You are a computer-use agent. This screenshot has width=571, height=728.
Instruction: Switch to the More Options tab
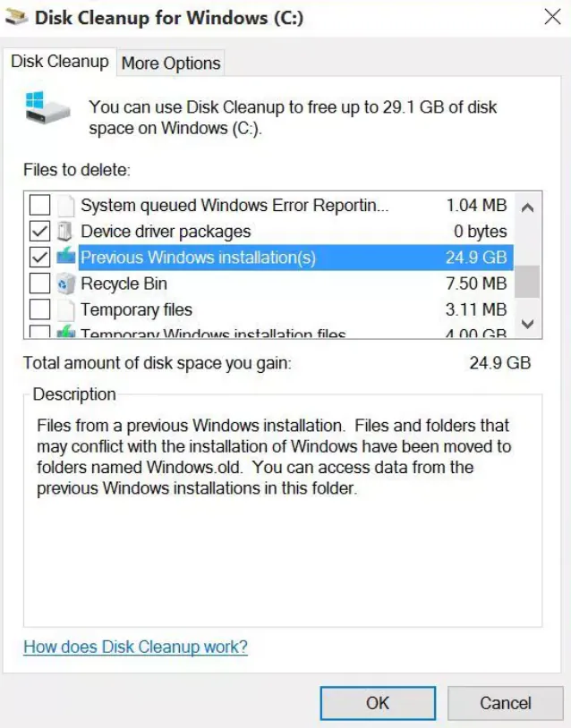pos(171,63)
